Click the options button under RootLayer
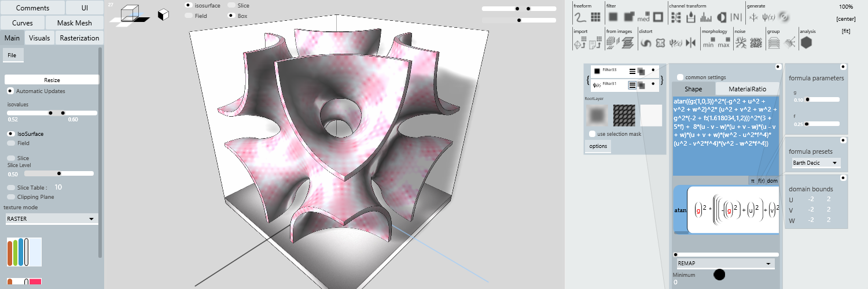 pos(598,146)
